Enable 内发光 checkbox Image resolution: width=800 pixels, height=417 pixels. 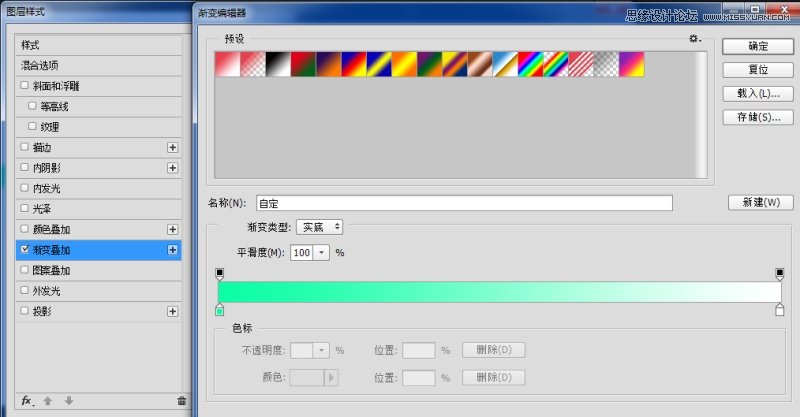(x=24, y=188)
